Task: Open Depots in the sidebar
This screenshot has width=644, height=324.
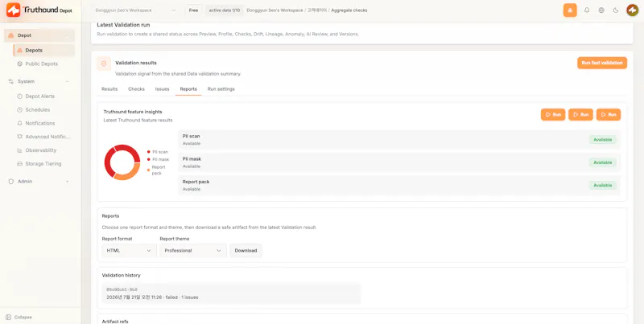Action: point(44,51)
